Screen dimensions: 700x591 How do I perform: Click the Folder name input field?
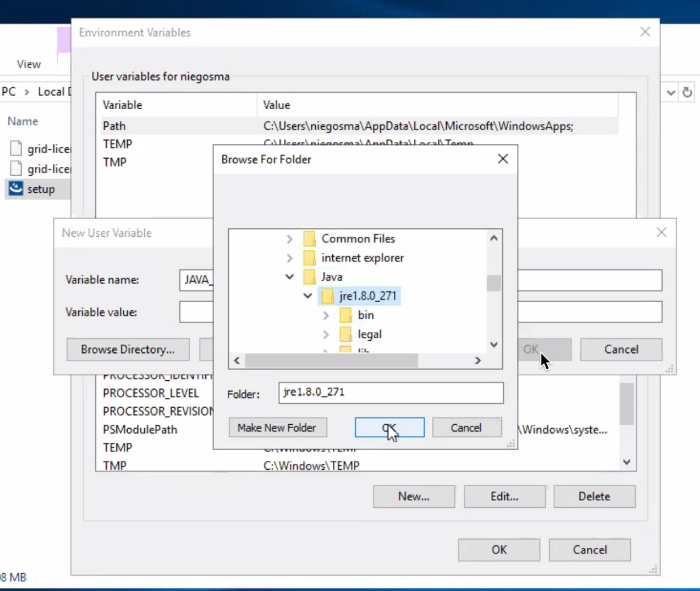click(391, 393)
